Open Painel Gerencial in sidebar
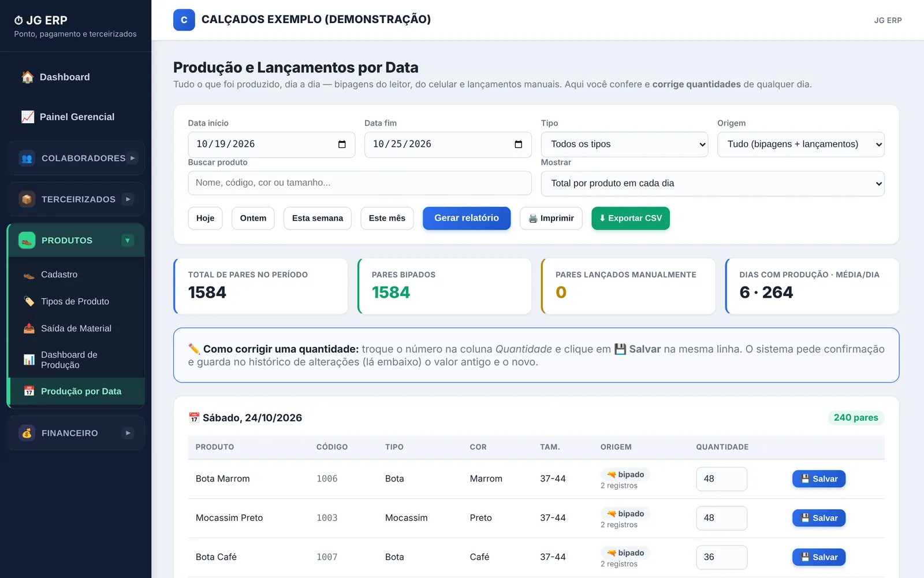Screen dimensions: 924x578 [x=76, y=117]
